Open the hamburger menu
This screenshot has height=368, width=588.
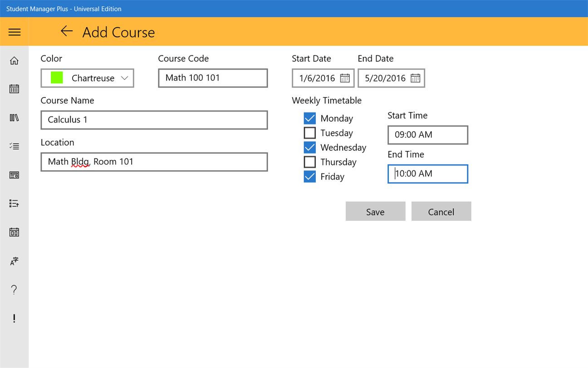[x=15, y=32]
